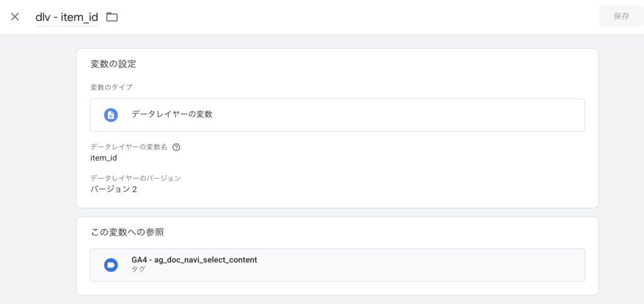644x304 pixels.
Task: Select the データレイヤーの変数 type text
Action: (172, 115)
